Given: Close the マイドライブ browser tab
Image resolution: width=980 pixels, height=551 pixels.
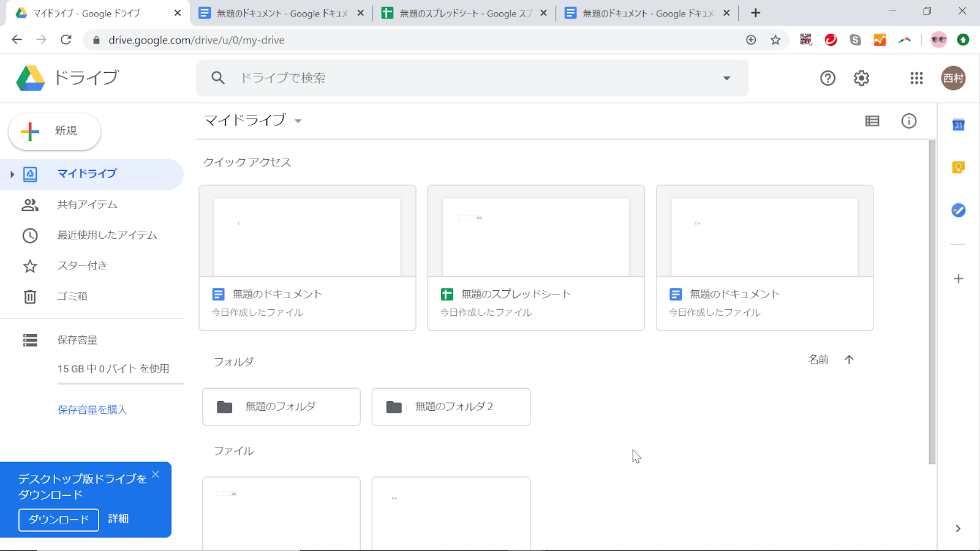Looking at the screenshot, I should [178, 13].
